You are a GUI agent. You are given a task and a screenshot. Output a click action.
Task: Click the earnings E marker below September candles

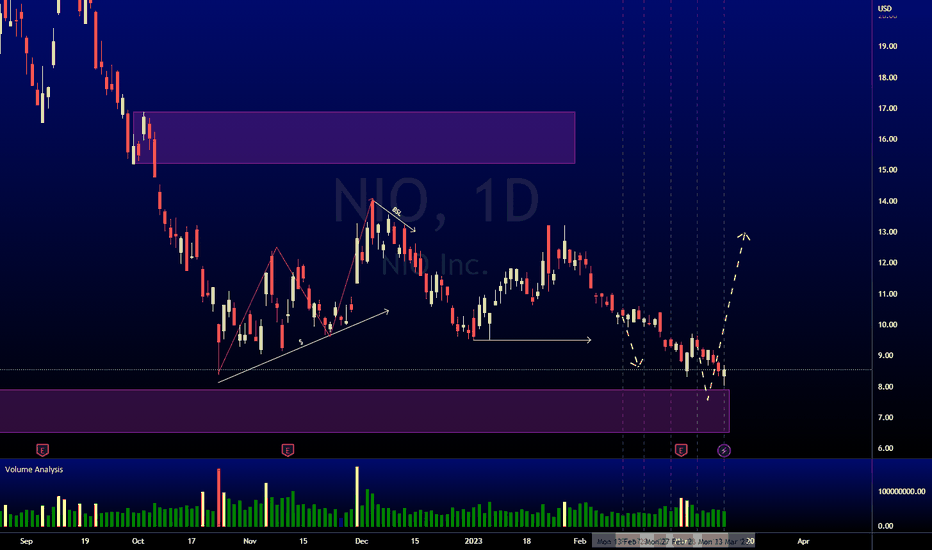coord(42,450)
